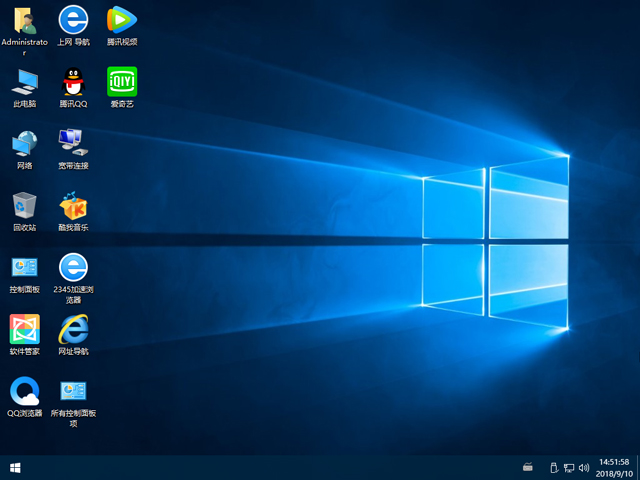This screenshot has width=640, height=480.
Task: Click the 酷我音乐 desktop icon
Action: coord(73,206)
